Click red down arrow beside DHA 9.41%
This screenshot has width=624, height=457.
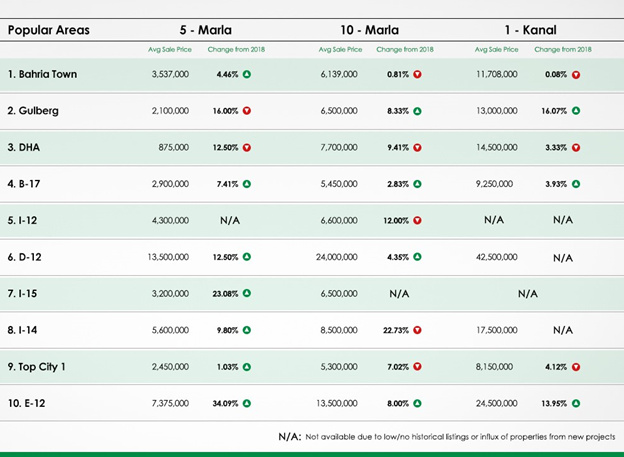point(417,148)
